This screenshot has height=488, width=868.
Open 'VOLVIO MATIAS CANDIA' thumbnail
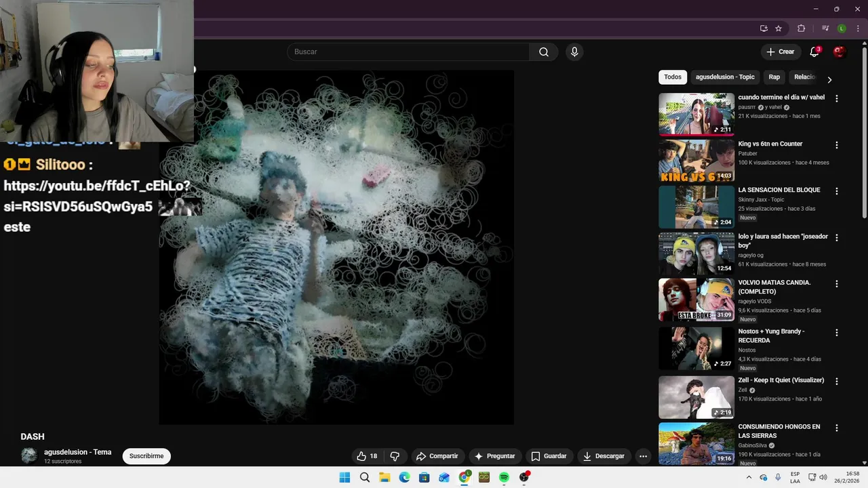coord(696,300)
